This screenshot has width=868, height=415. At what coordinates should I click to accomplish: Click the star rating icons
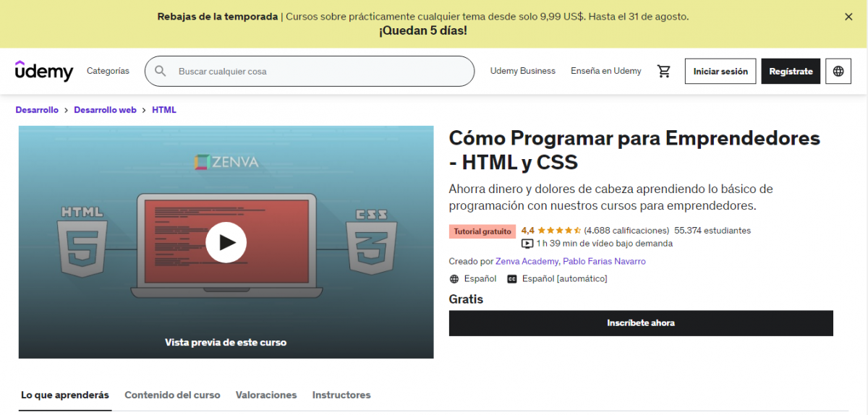point(558,231)
